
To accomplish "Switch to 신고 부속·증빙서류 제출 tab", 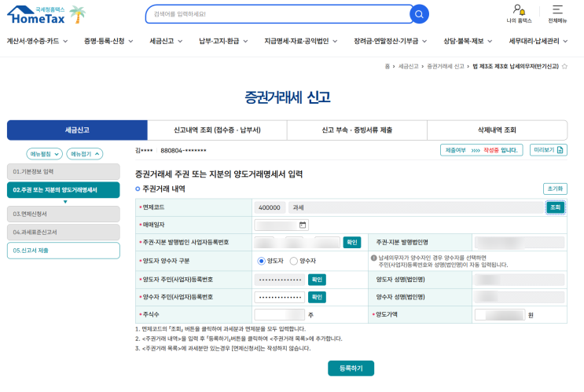I will point(357,130).
